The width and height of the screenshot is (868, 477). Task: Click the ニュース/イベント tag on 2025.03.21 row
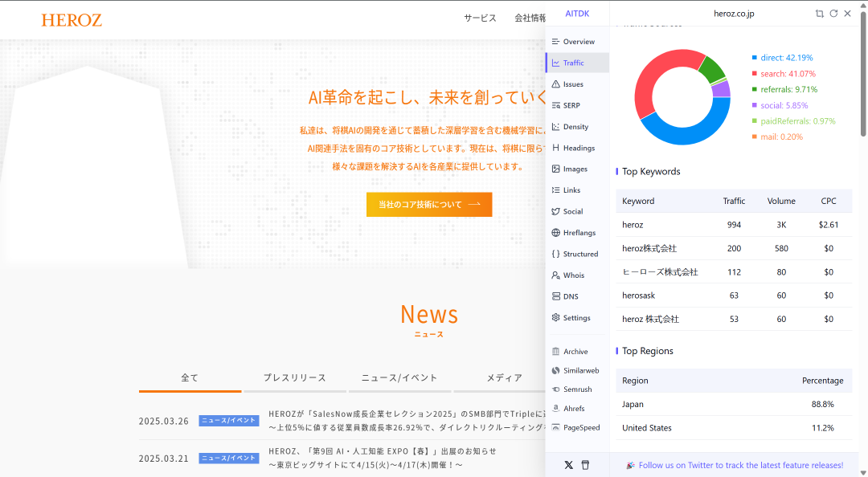[228, 459]
